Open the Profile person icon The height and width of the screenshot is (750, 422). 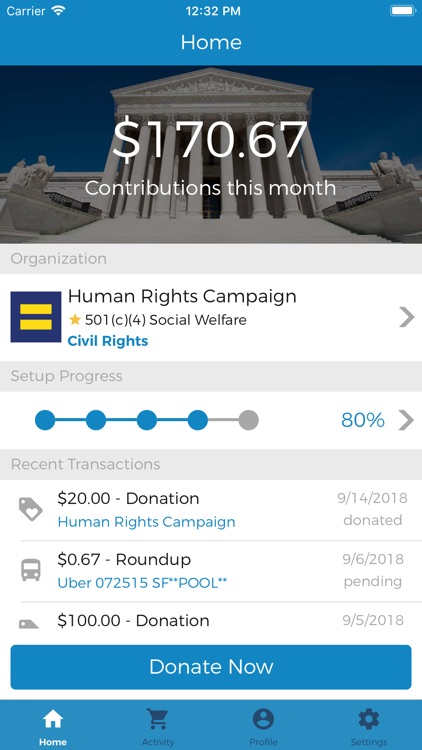click(x=264, y=719)
